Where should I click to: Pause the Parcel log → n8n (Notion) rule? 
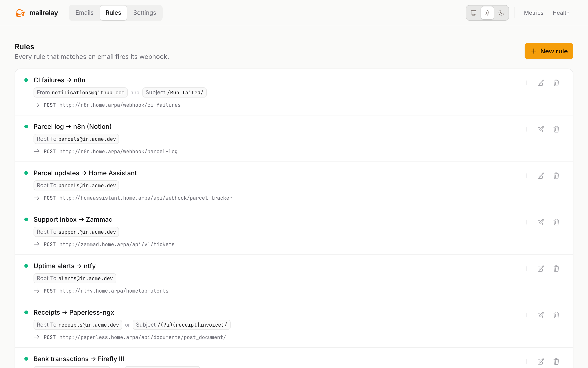click(525, 129)
